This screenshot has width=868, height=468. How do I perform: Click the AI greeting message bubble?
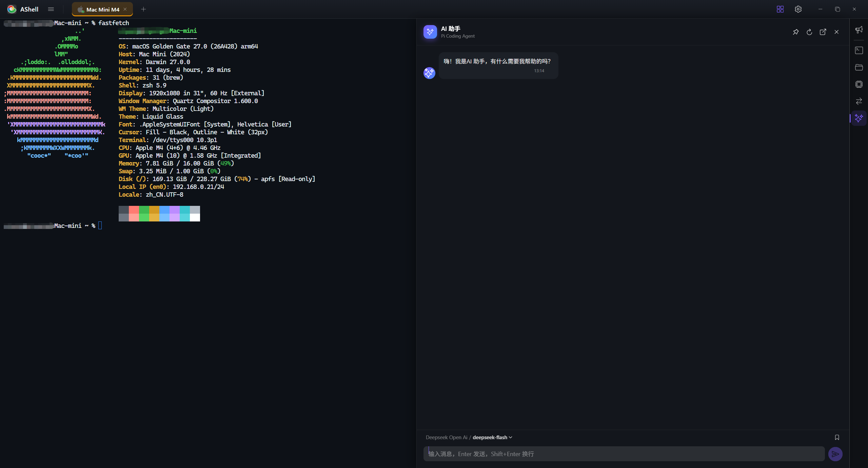498,65
